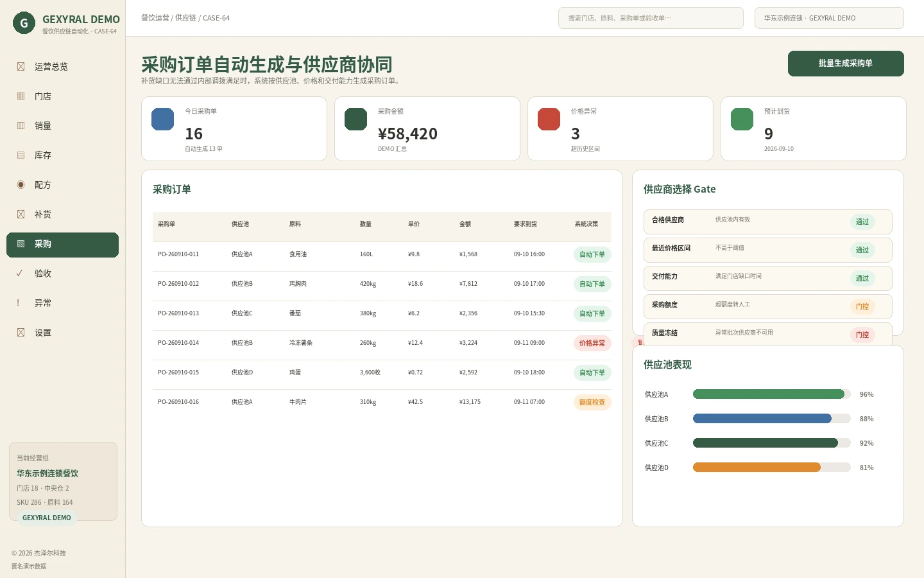Click the 华东示例连锁 organization field
Screen dimensions: 924x578
click(x=829, y=18)
